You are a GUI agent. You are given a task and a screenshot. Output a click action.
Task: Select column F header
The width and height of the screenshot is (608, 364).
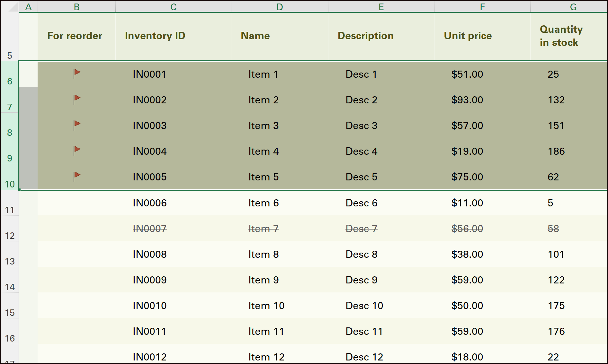(482, 7)
